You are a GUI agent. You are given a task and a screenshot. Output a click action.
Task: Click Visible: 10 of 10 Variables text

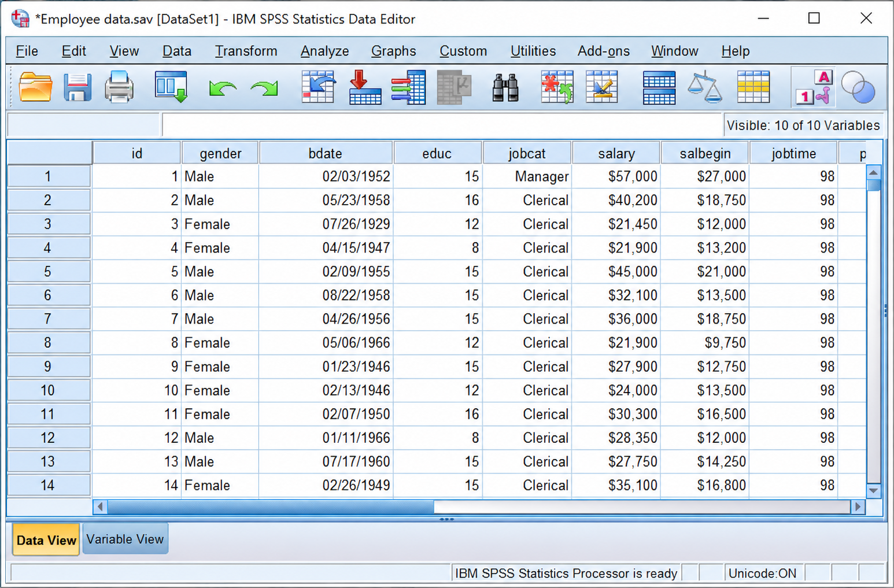point(803,125)
